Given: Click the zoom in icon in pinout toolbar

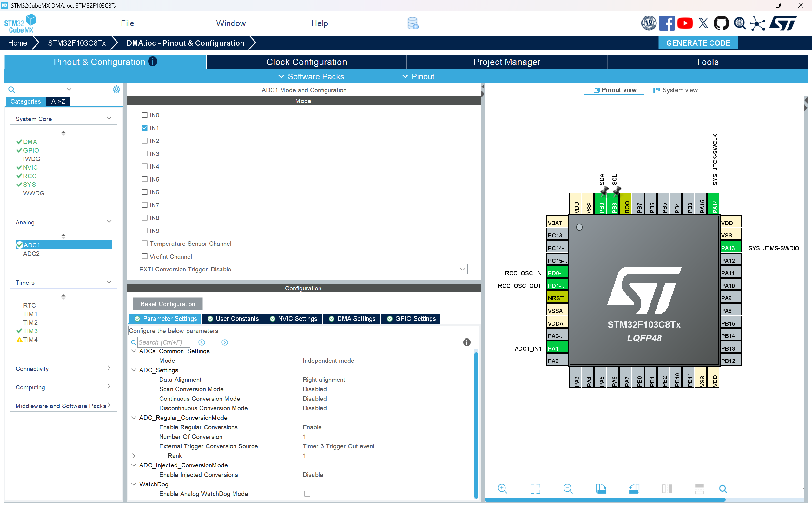Looking at the screenshot, I should point(502,489).
